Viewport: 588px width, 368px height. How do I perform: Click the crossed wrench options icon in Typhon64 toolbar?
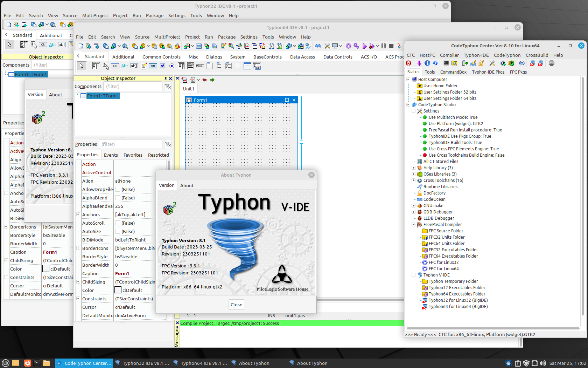pos(327,46)
